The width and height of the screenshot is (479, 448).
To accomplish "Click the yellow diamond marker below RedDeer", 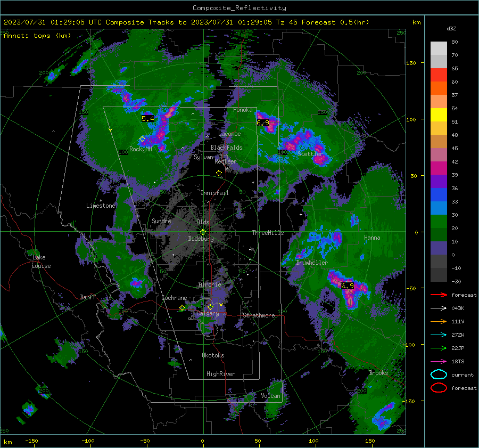I will 219,173.
